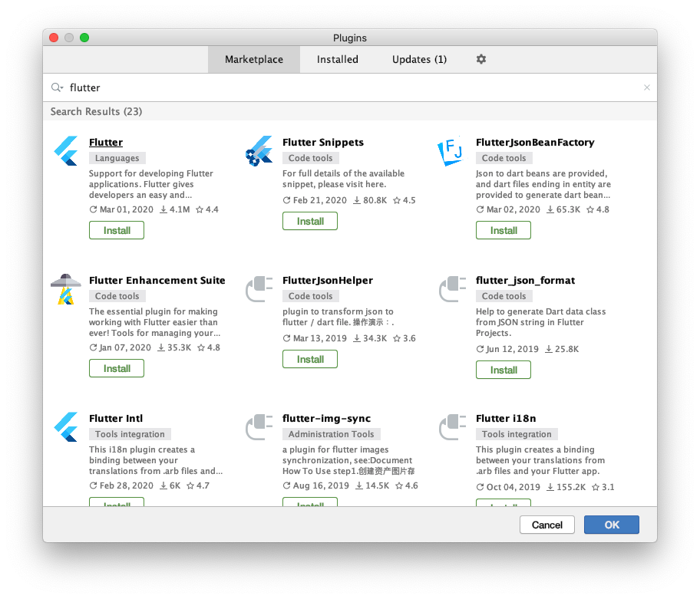The width and height of the screenshot is (700, 599).
Task: Click the Code tools tag under FlutterJsonHelper
Action: (310, 296)
